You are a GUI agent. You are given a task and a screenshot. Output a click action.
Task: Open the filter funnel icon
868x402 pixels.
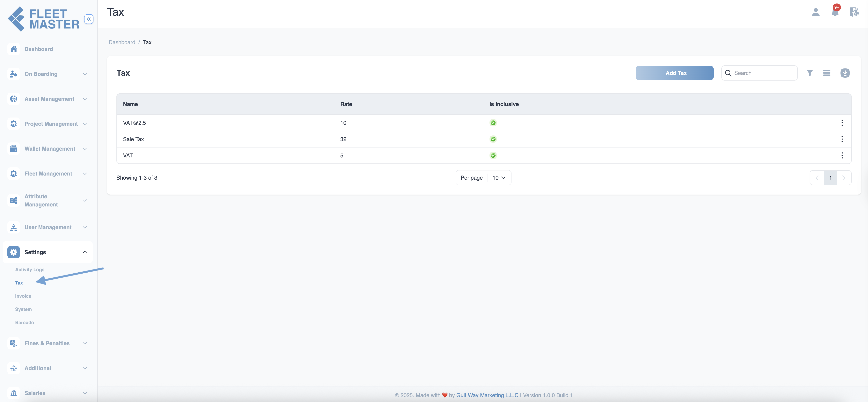[810, 73]
